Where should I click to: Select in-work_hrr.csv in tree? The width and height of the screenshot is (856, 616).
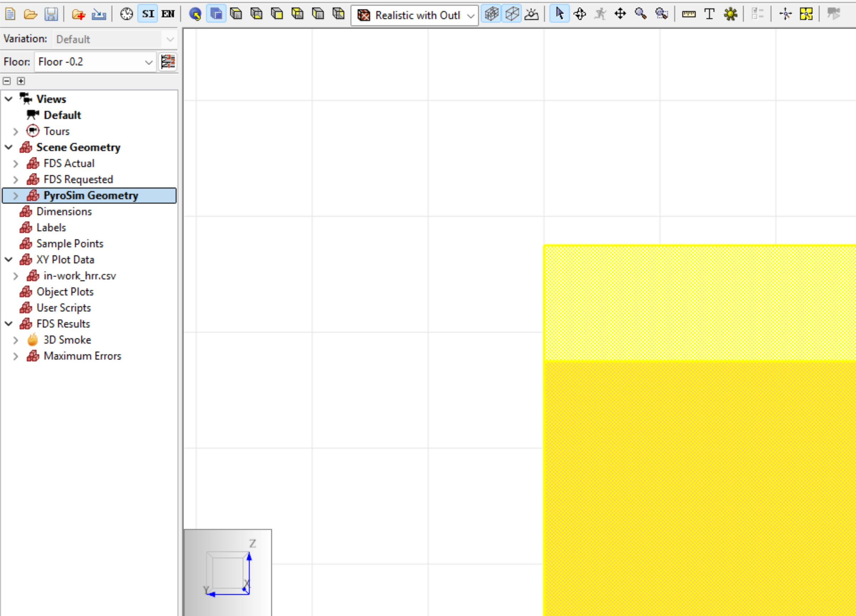80,276
